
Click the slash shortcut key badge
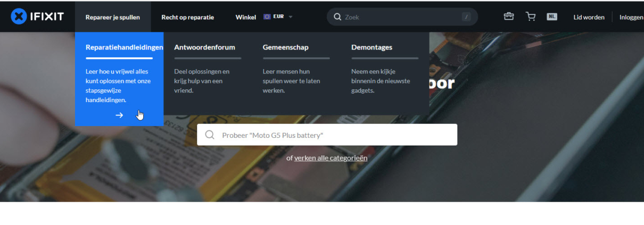(467, 17)
